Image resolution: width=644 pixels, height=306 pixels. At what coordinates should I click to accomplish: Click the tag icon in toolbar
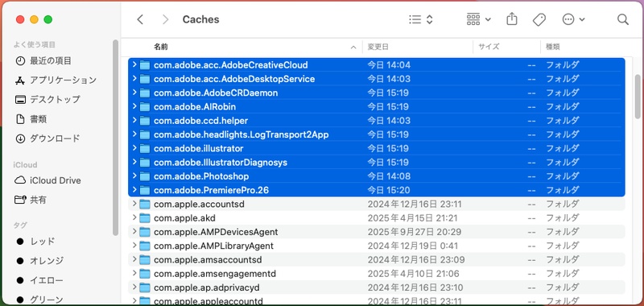[539, 19]
